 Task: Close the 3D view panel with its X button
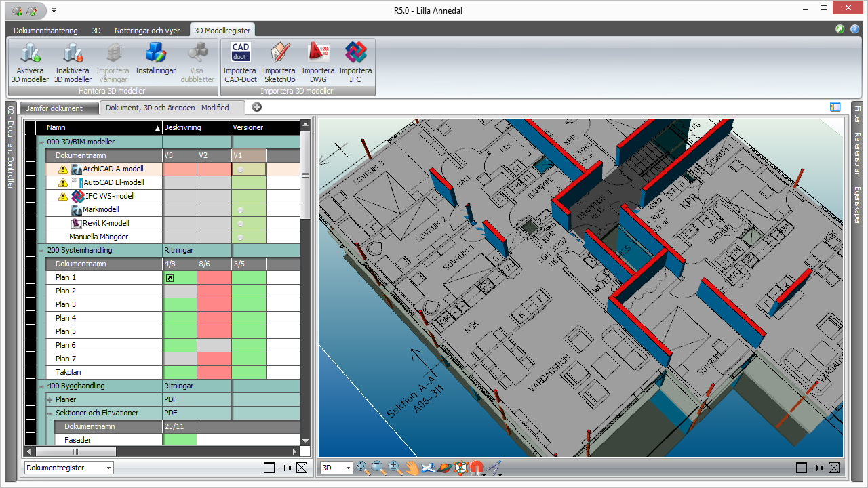833,468
